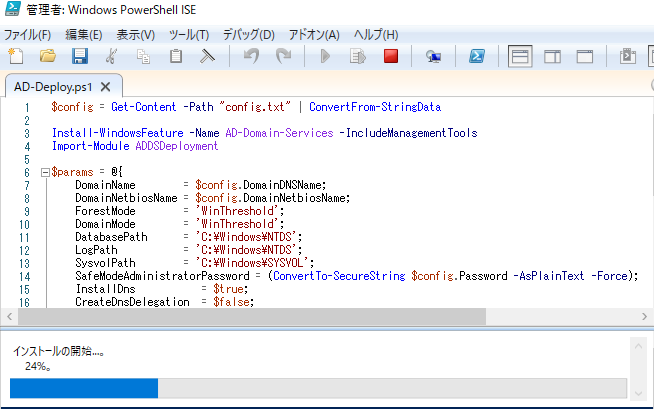Image resolution: width=654 pixels, height=409 pixels.
Task: Select the AD-Deploy.ps1 tab
Action: coord(53,87)
